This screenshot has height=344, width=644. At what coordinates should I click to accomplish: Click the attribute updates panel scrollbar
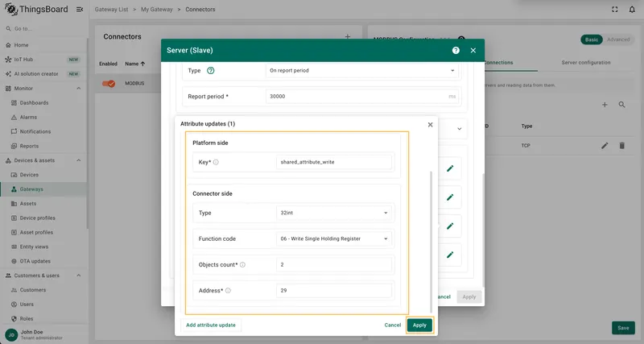pos(431,242)
